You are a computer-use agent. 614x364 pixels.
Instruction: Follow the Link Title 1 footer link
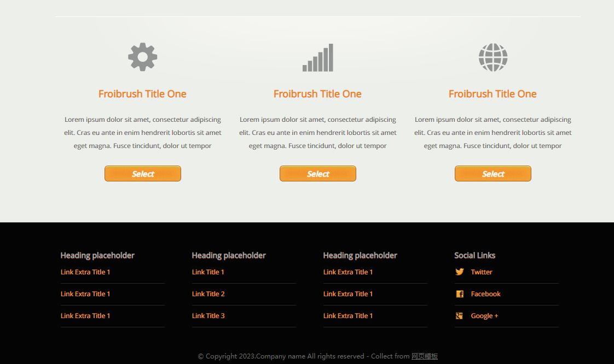coord(208,272)
